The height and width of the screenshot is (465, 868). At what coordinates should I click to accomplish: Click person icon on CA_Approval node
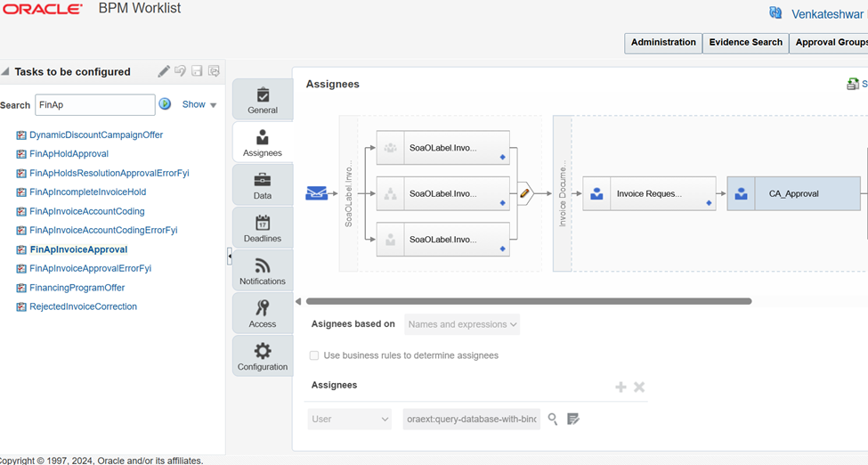(741, 193)
